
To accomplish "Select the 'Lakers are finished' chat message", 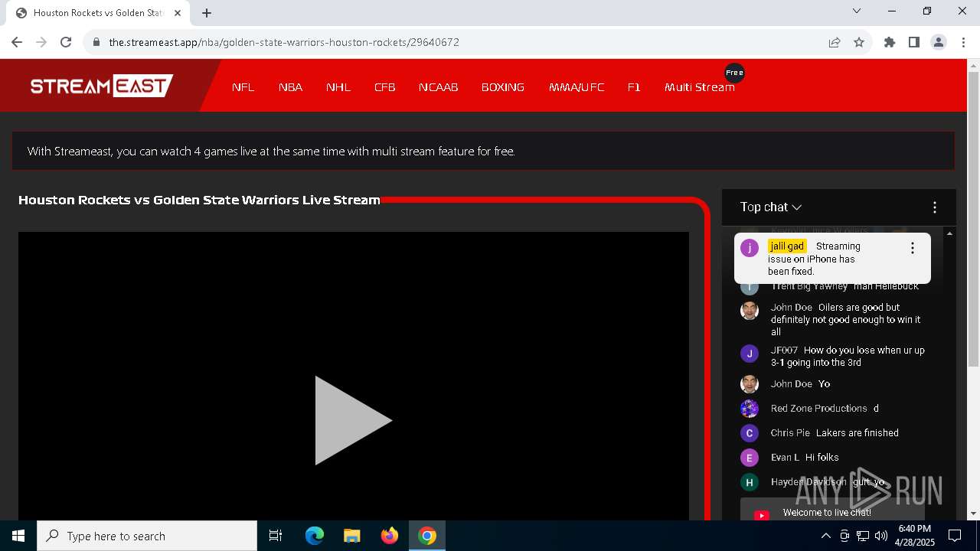I will (857, 432).
